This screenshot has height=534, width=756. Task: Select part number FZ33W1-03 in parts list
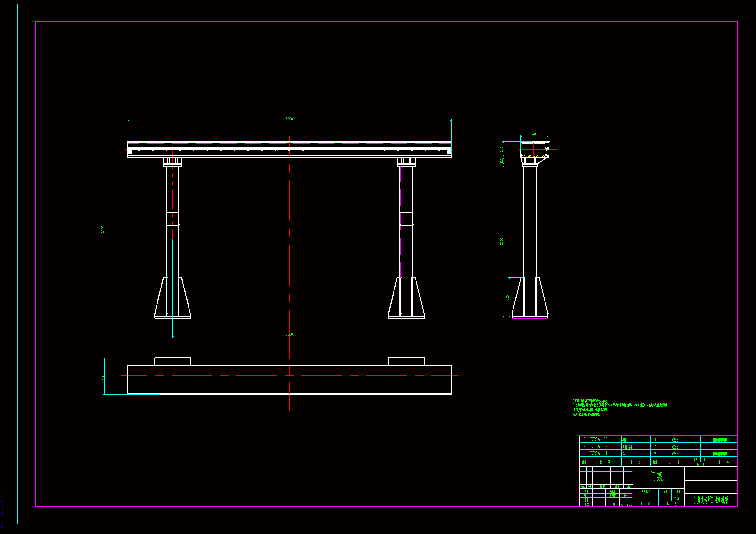pos(598,440)
